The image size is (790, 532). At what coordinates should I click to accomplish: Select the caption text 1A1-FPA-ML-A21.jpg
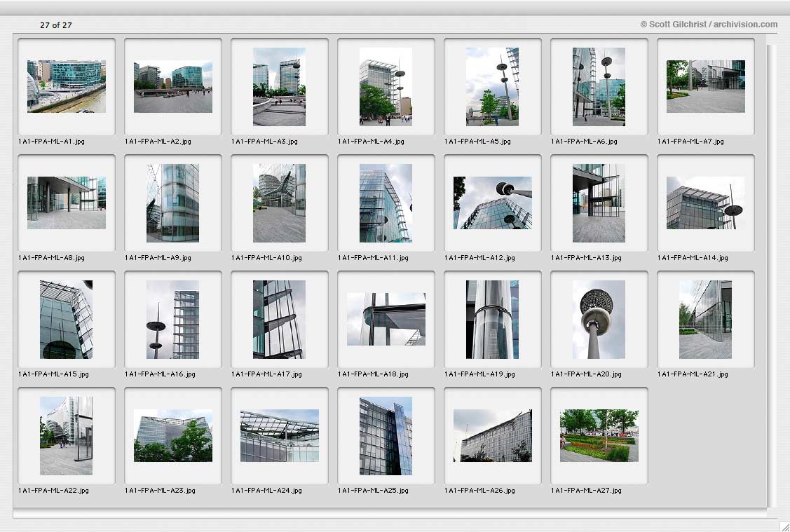click(x=693, y=374)
